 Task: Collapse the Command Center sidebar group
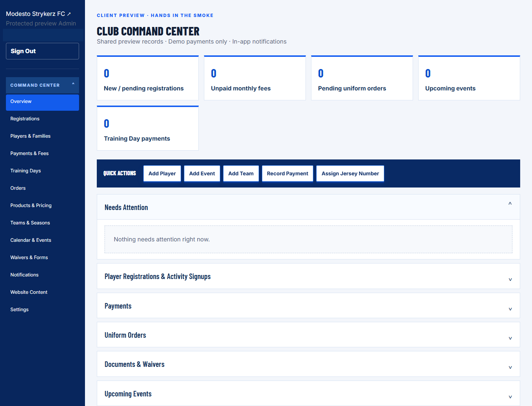pos(42,85)
